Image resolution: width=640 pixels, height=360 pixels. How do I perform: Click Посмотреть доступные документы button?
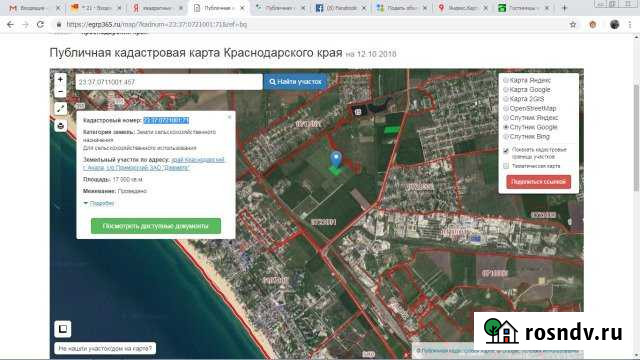156,226
